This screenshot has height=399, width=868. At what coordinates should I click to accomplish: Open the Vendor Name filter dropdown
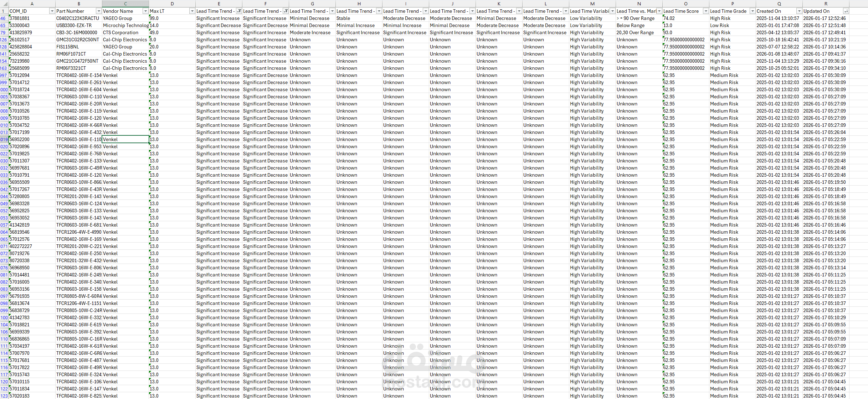coord(145,11)
